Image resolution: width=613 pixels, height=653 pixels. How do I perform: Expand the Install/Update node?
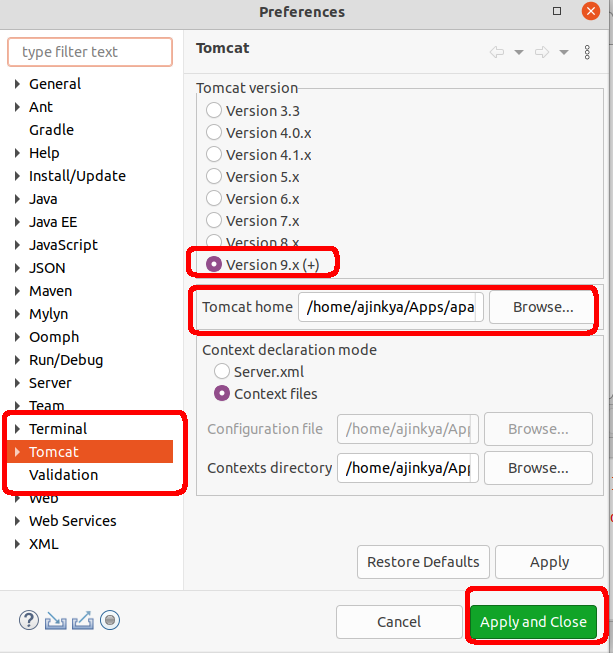tap(17, 176)
